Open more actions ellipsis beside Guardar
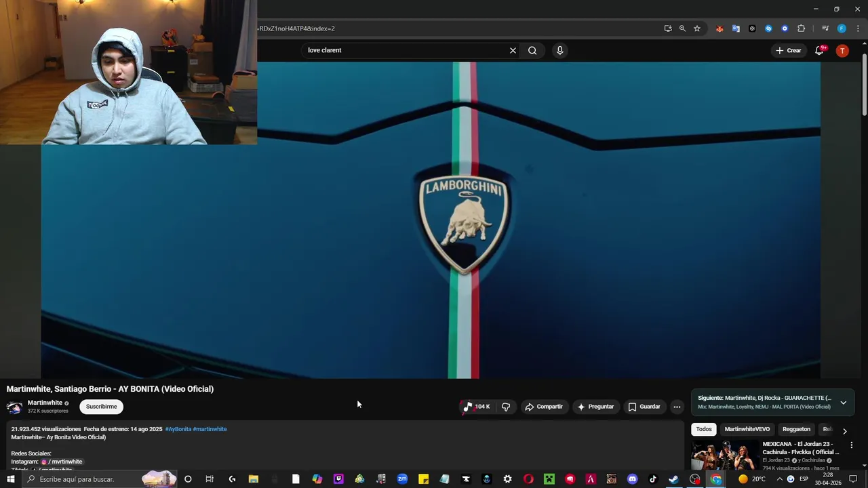Viewport: 868px width, 488px height. 677,407
